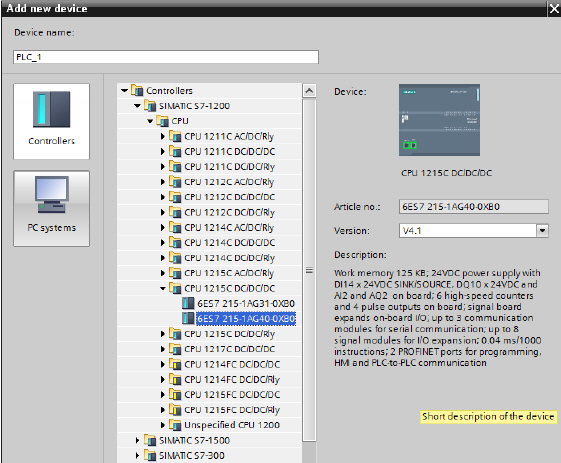Expand the CPU 1211C AC/DC/Rly node

point(163,136)
